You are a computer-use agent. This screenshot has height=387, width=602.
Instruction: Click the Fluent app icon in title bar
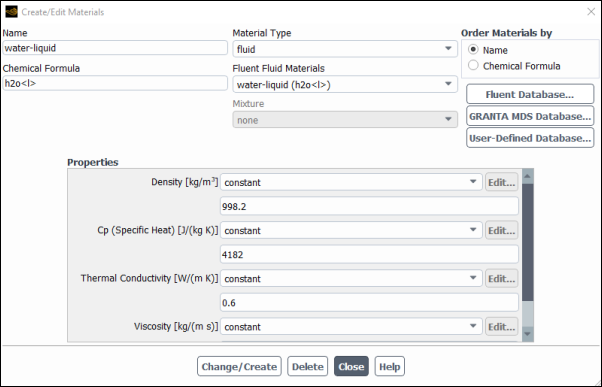11,12
